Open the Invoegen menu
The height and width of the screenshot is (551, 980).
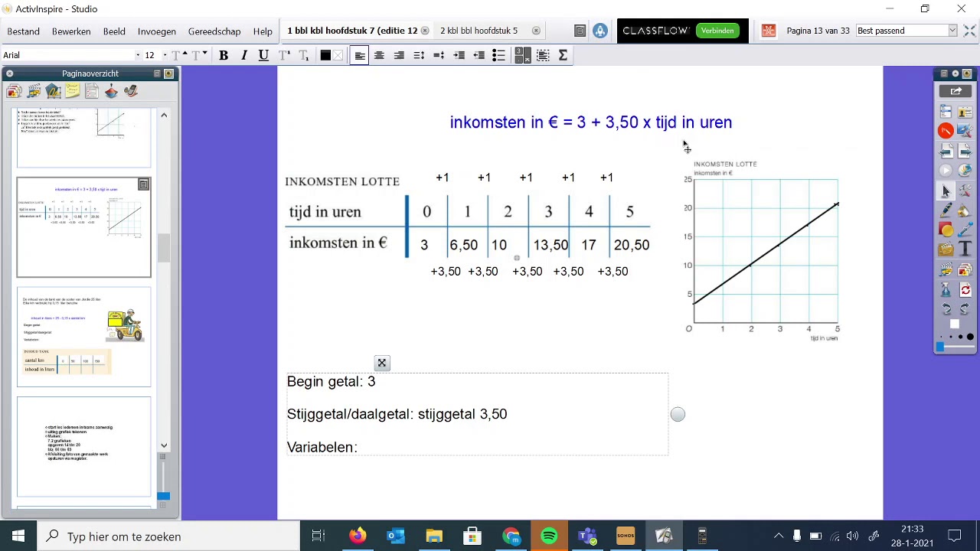(x=157, y=31)
